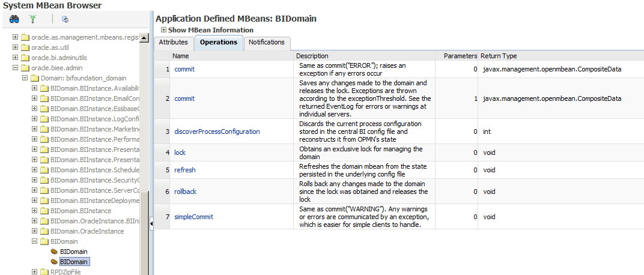Viewport: 644px width, 275px height.
Task: Expand Show MBean Information
Action: coord(163,30)
